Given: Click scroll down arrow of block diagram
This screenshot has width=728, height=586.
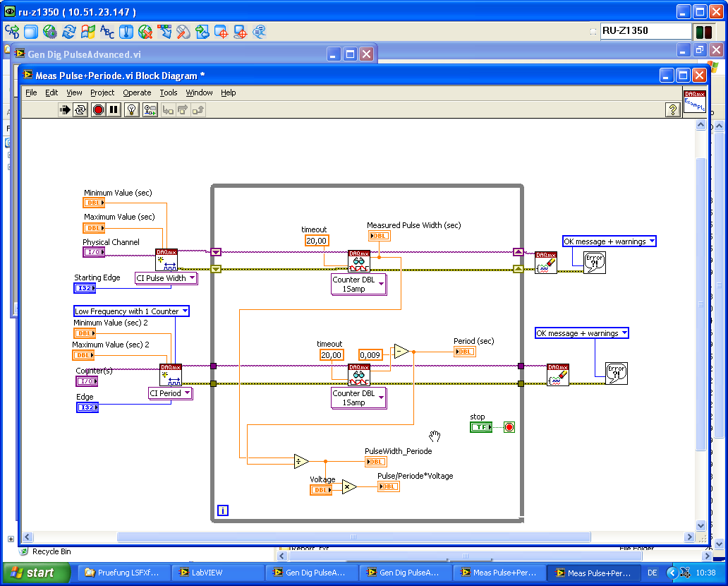Looking at the screenshot, I should click(x=700, y=525).
